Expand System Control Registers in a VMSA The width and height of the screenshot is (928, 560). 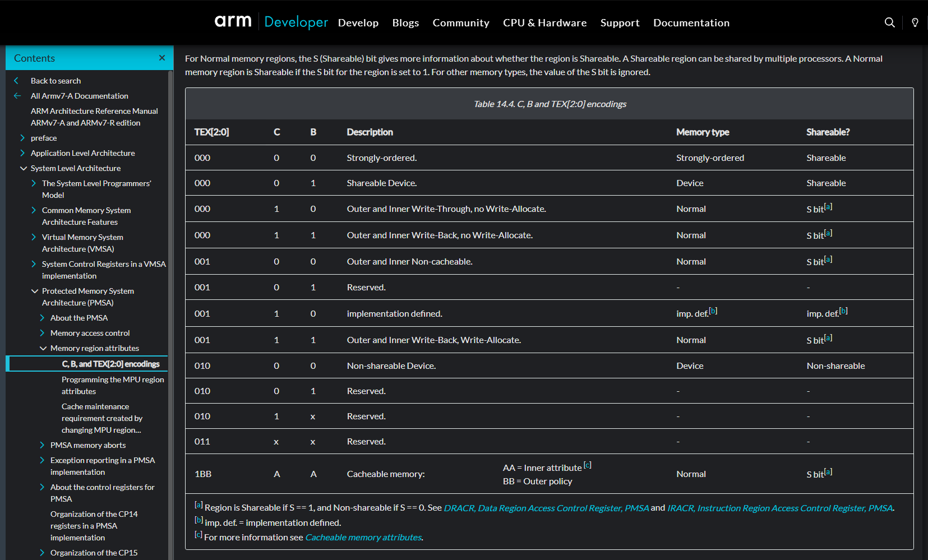pyautogui.click(x=34, y=264)
